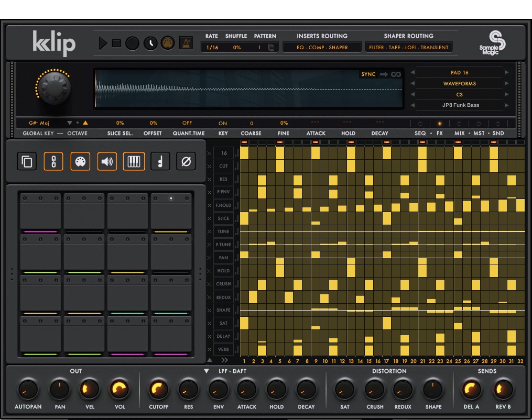Select the CRUSH lane button

click(223, 284)
